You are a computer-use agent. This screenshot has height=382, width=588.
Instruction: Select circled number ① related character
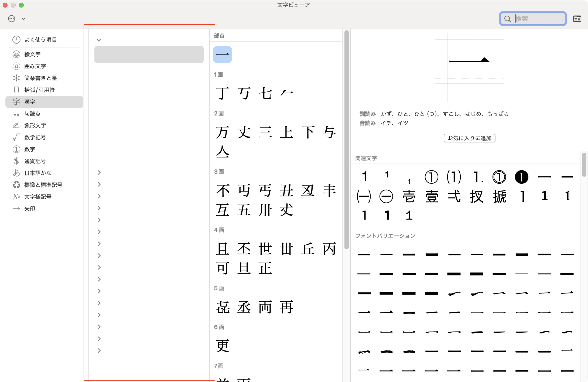[431, 177]
